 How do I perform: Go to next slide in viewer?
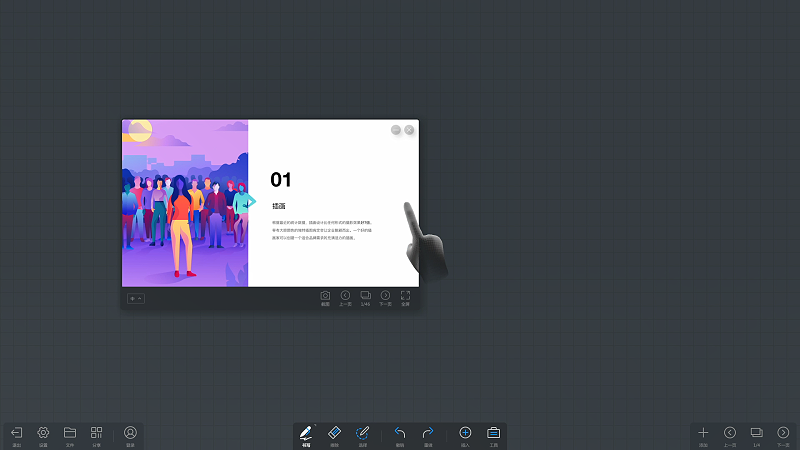(385, 297)
